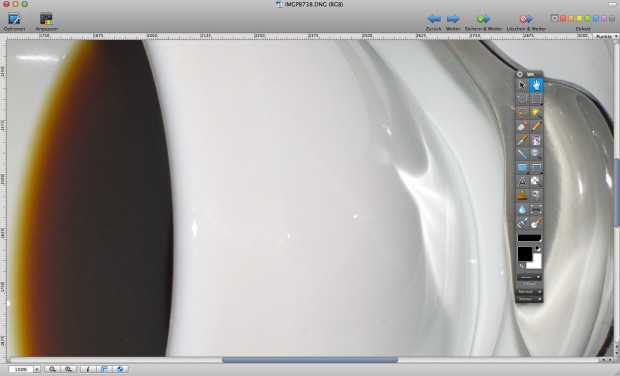This screenshot has height=376, width=620.
Task: Apply the blue Etikett label
Action: tap(596, 18)
